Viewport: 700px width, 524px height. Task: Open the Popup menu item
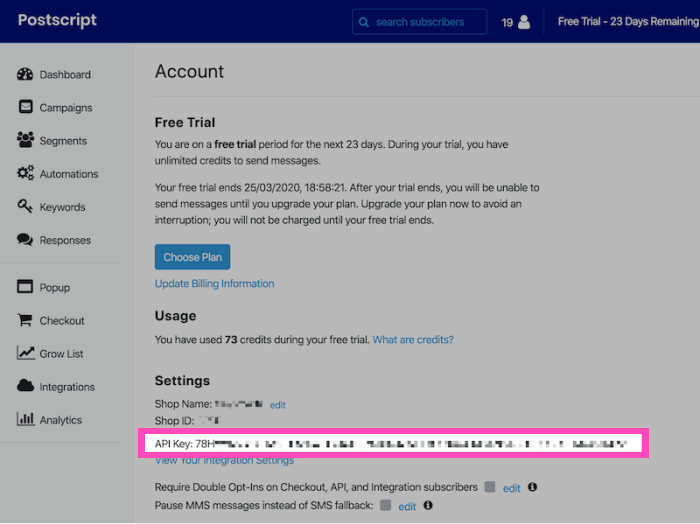pos(54,288)
